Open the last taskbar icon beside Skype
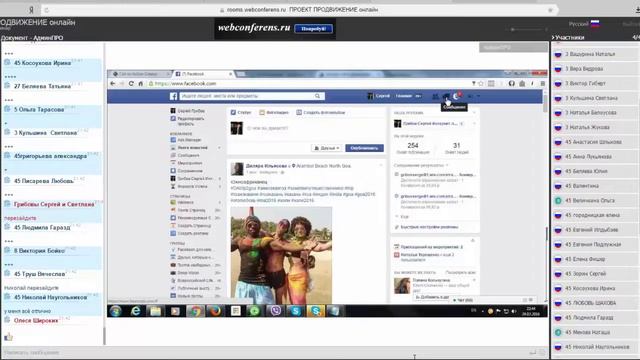 pos(334,311)
